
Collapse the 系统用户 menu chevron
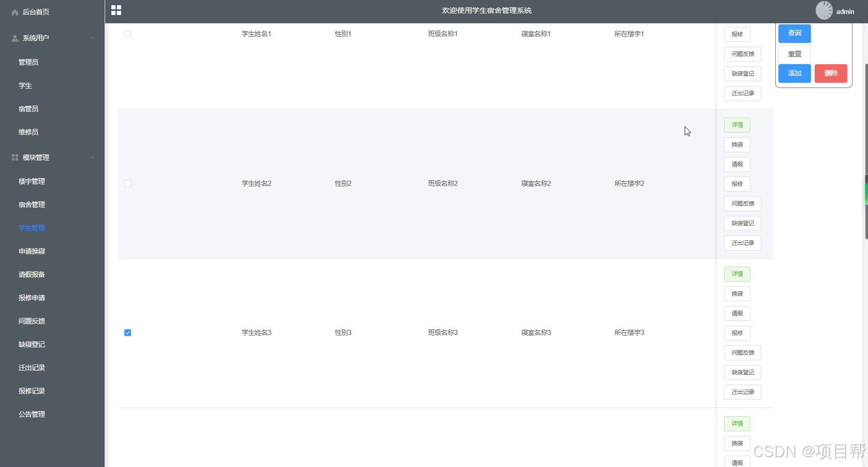pyautogui.click(x=93, y=38)
